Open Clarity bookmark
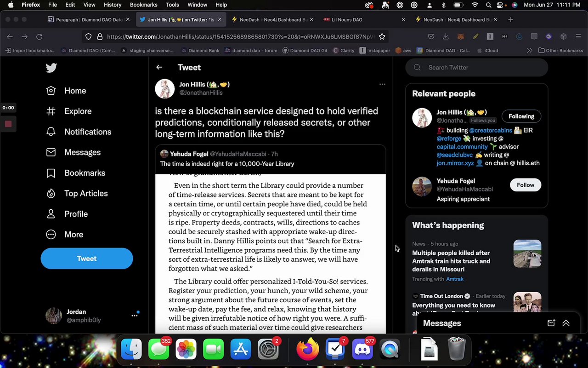Screen dimensions: 588x368 [x=344, y=51]
